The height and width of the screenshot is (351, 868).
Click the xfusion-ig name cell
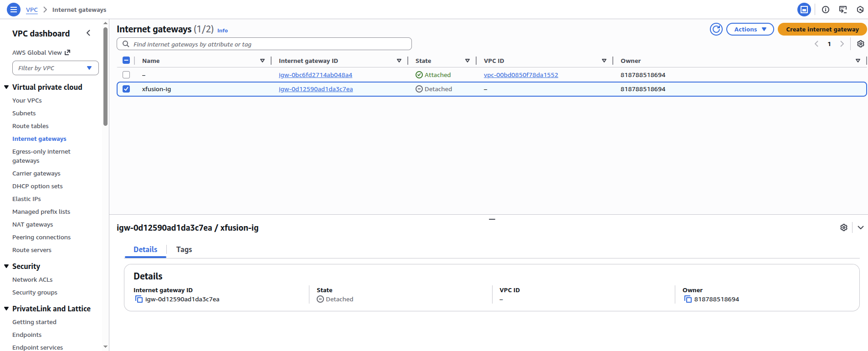coord(156,89)
